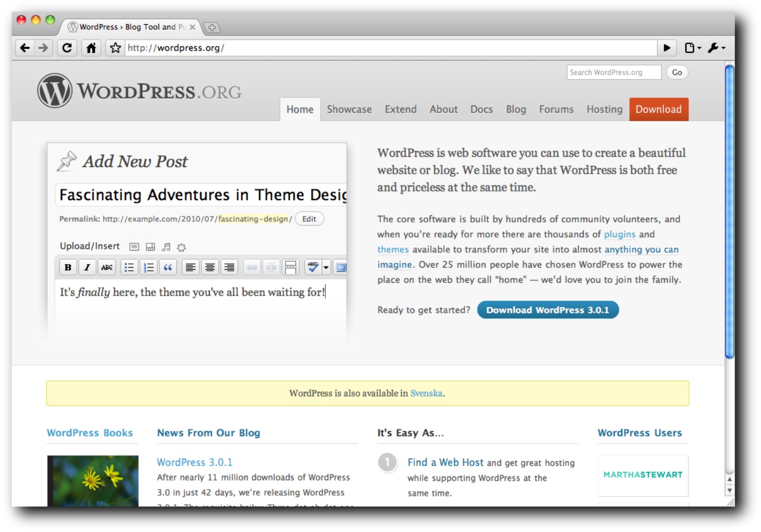Apply blockquote formatting

(x=168, y=267)
